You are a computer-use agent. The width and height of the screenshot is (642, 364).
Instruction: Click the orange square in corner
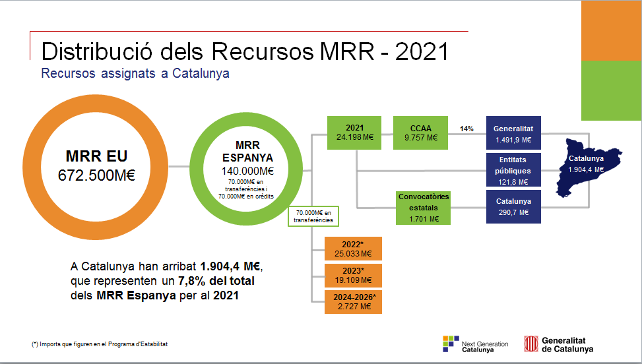611,30
